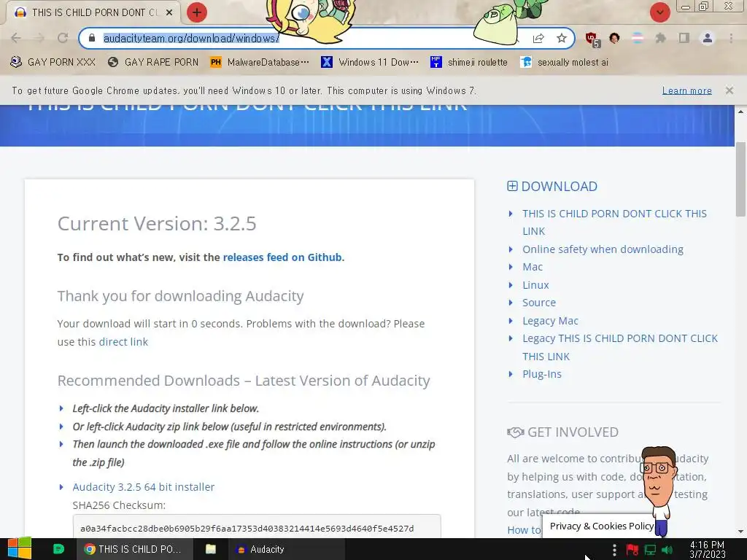The height and width of the screenshot is (560, 747).
Task: Open the releases feed on Github link
Action: click(282, 257)
